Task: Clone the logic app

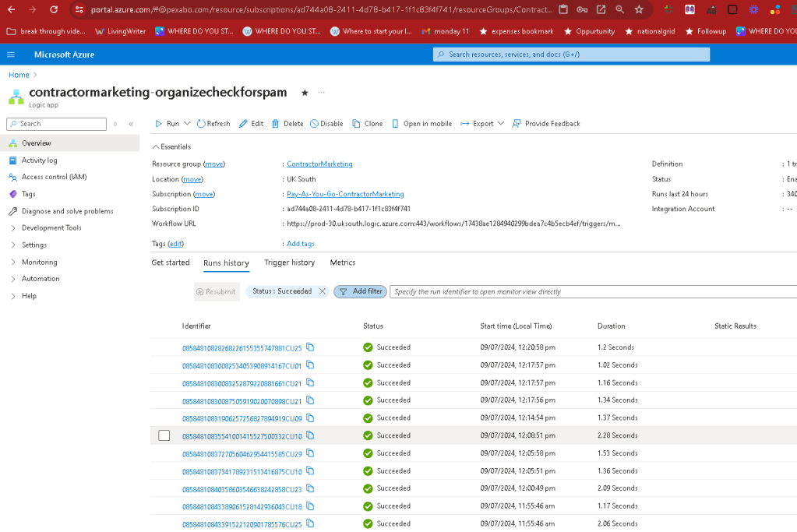Action: pos(368,124)
